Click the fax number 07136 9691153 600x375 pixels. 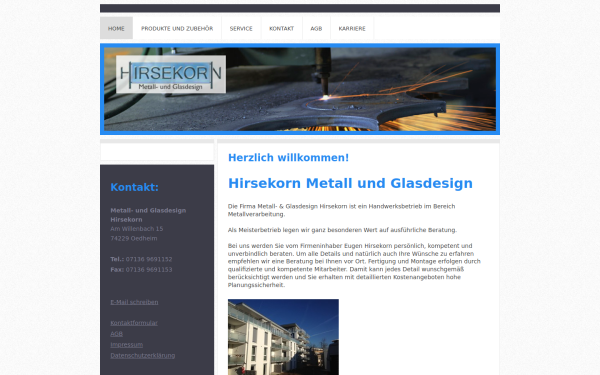point(149,269)
